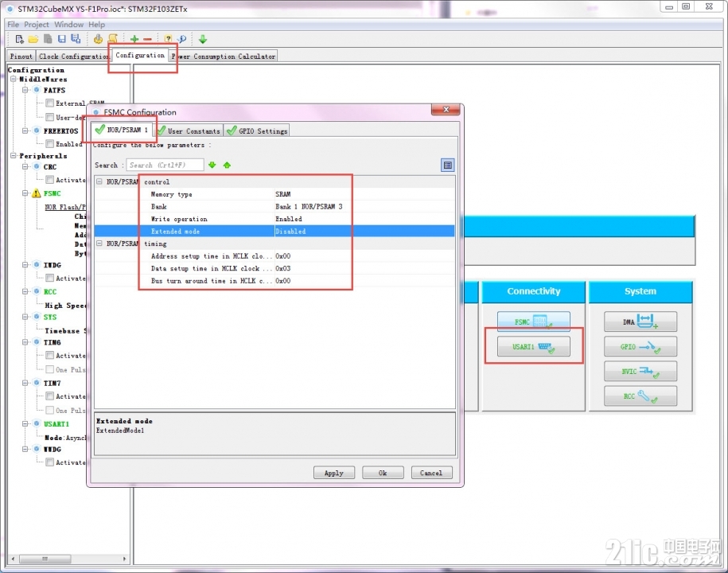
Task: Select the Write operation Enabled value
Action: click(x=288, y=219)
